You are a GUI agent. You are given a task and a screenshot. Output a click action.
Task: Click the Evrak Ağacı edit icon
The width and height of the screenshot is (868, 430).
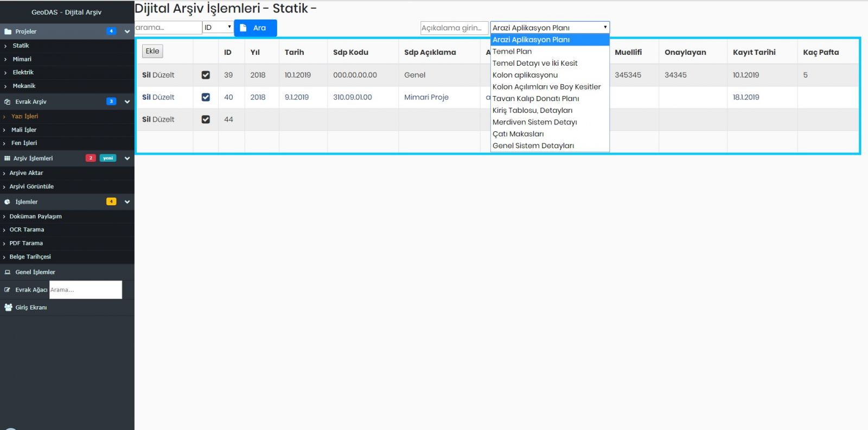pos(8,290)
